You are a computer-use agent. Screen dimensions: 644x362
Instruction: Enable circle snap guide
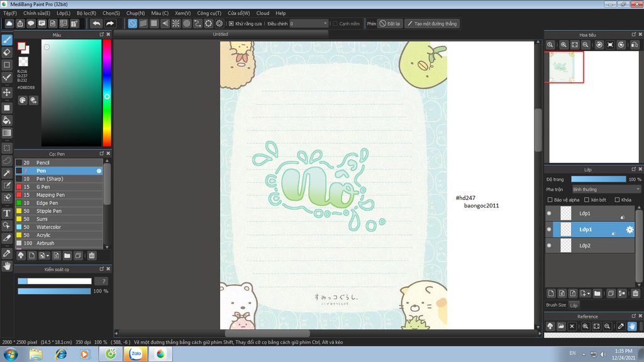[187, 23]
